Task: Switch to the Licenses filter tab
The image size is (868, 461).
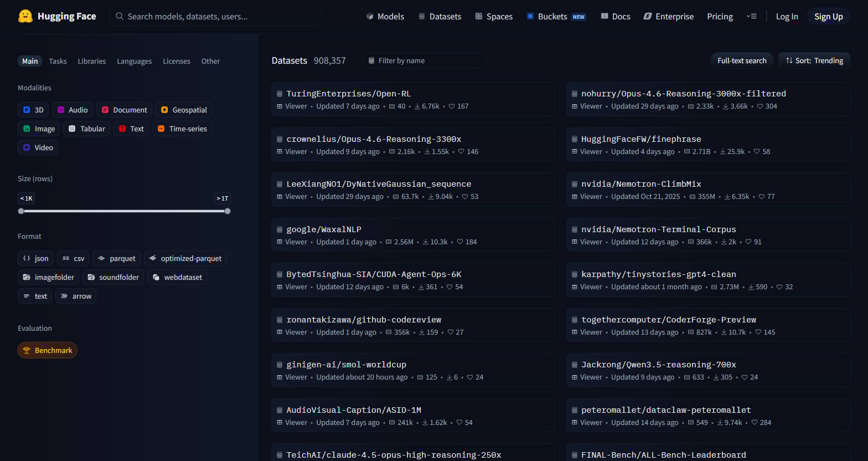Action: click(177, 61)
